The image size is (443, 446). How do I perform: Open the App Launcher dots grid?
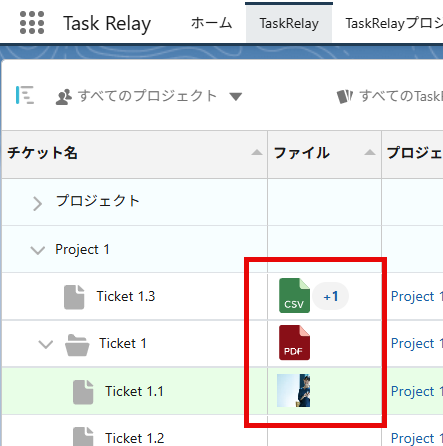tap(32, 23)
